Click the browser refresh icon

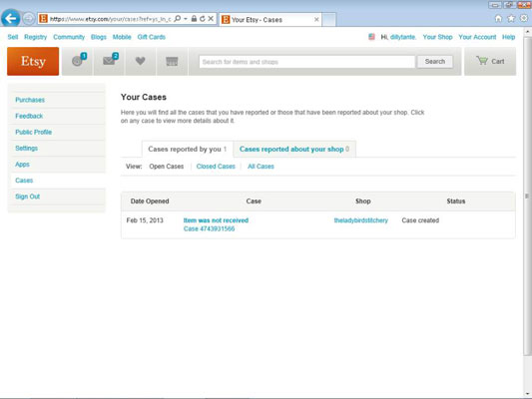203,19
